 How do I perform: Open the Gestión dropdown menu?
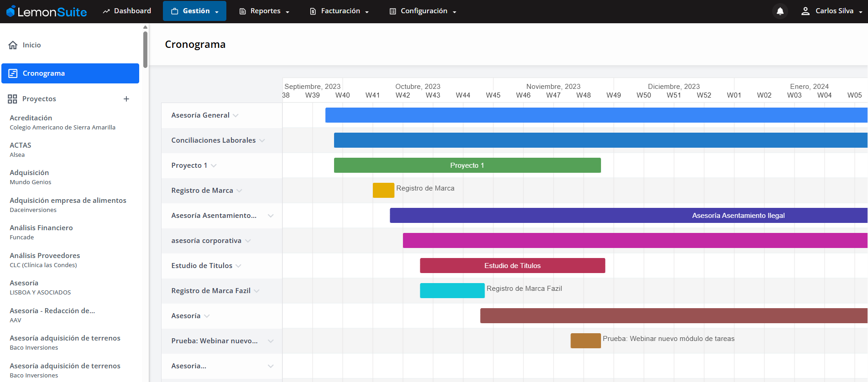coord(194,11)
